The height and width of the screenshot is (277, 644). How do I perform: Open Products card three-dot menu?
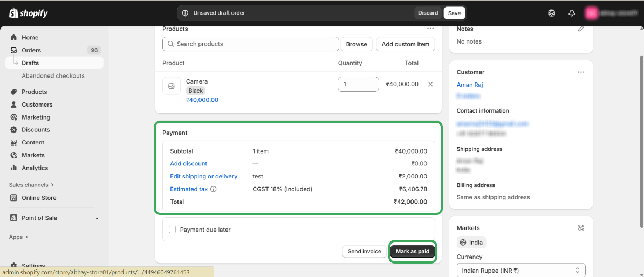click(x=430, y=29)
